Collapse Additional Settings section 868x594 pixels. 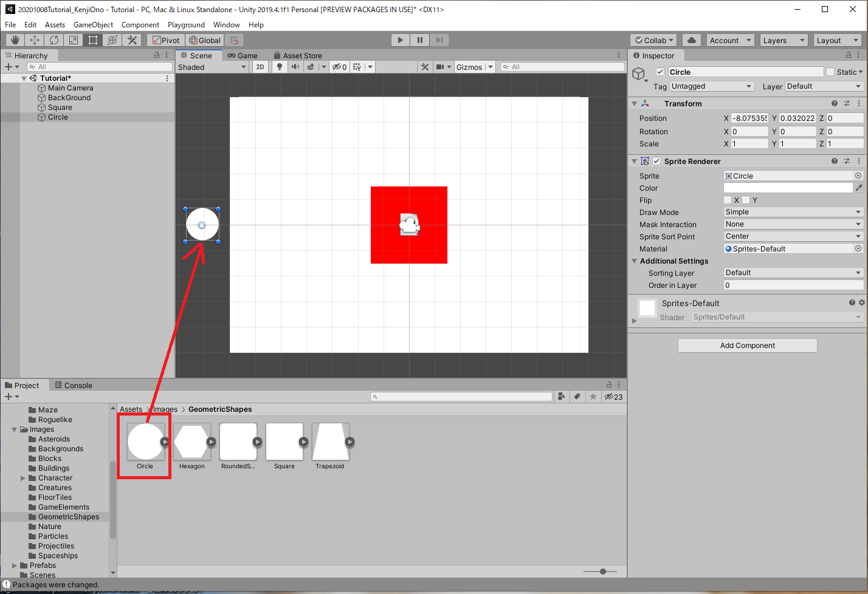(x=635, y=261)
